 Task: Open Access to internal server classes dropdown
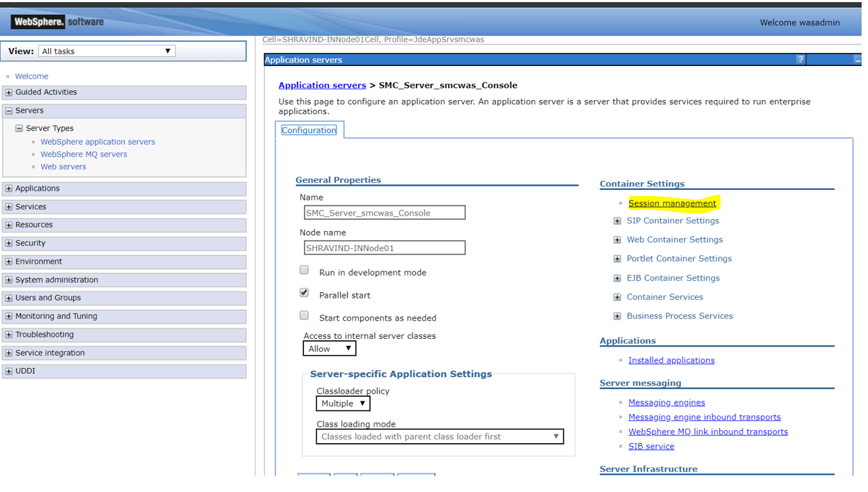coord(329,349)
